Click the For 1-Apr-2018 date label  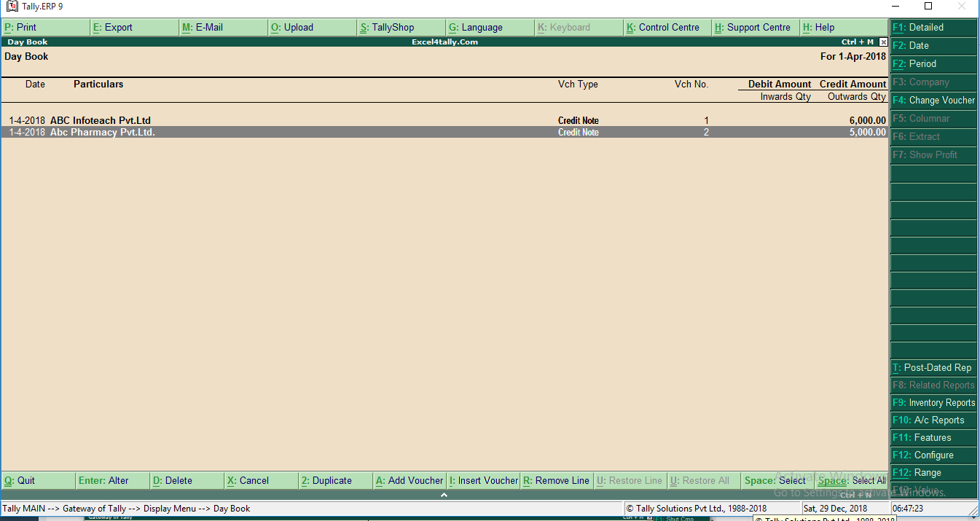pos(853,57)
